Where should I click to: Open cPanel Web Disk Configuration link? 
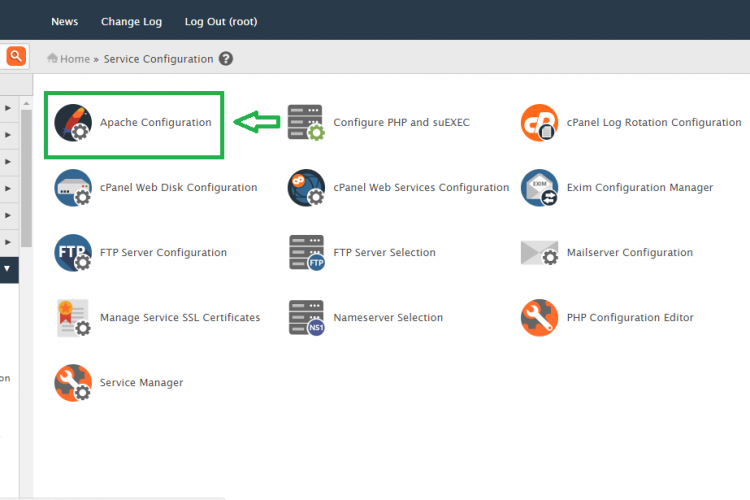[x=178, y=188]
